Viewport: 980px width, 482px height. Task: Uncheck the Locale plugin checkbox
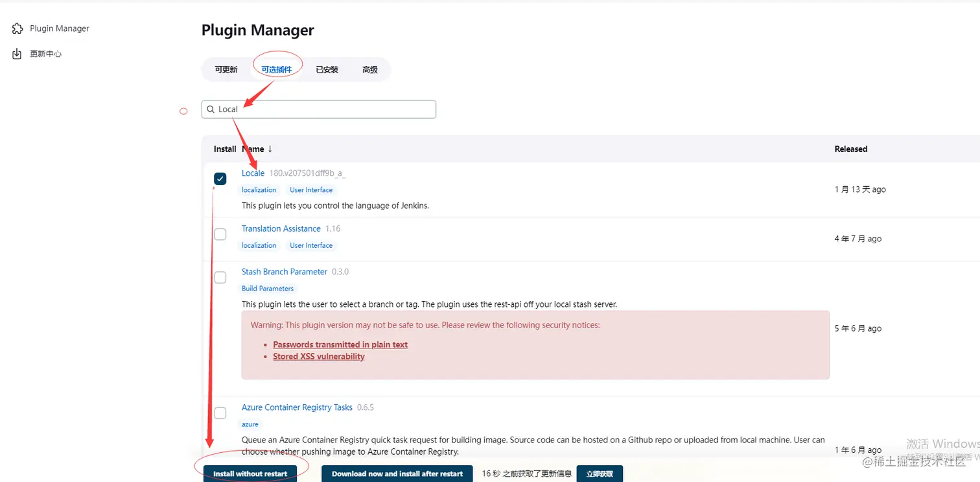click(x=220, y=178)
